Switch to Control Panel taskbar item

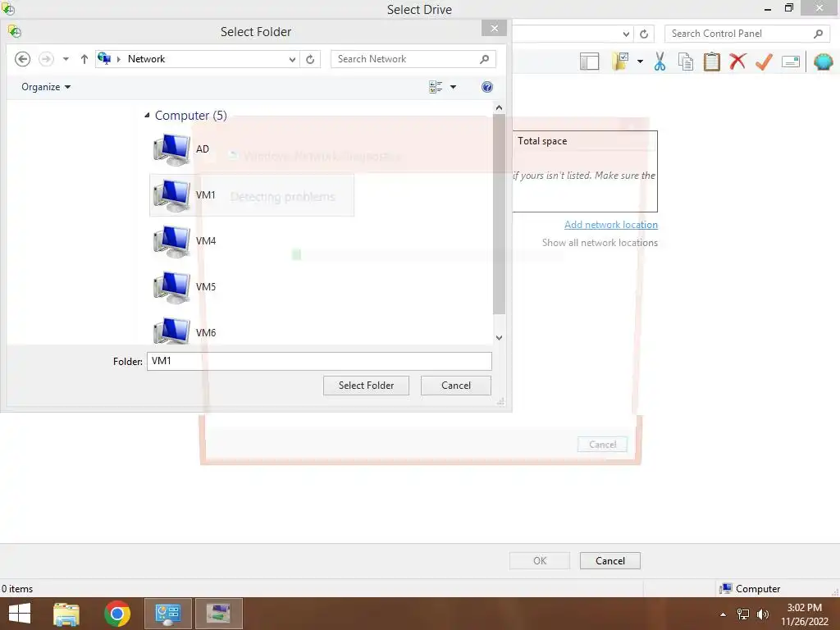tap(167, 614)
